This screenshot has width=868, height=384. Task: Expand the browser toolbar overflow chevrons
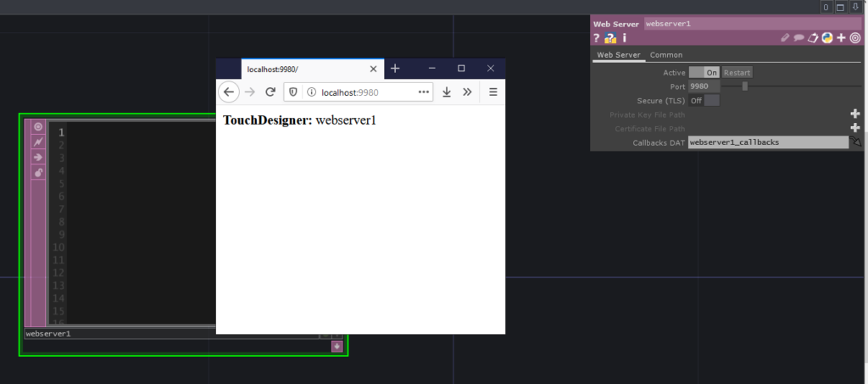467,92
